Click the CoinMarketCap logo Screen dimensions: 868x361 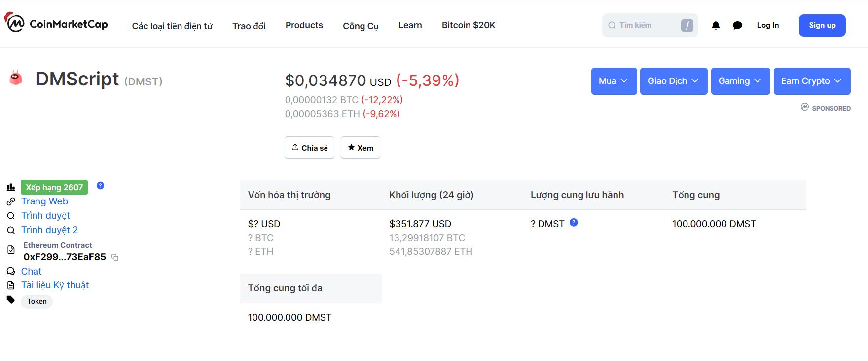pos(56,23)
